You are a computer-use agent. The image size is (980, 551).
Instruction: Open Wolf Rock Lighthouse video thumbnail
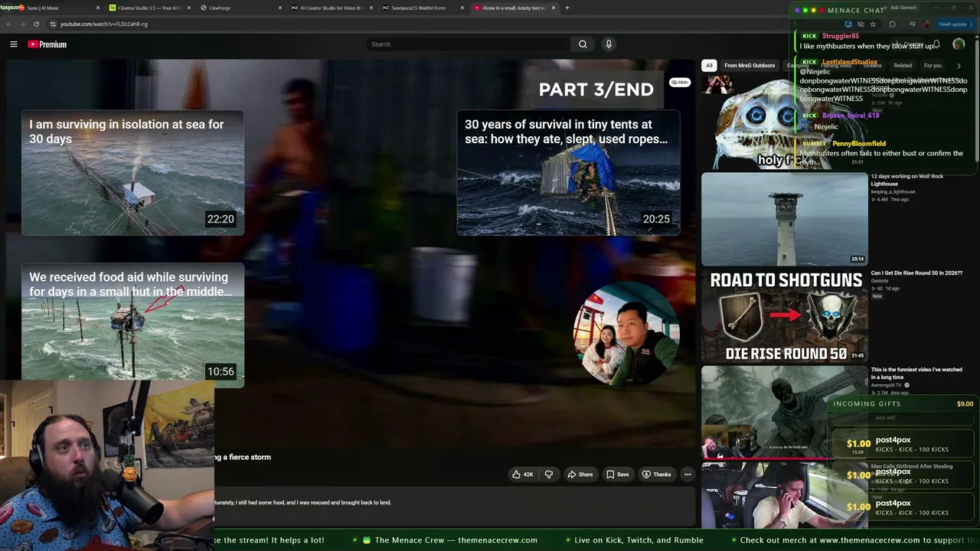click(x=784, y=219)
